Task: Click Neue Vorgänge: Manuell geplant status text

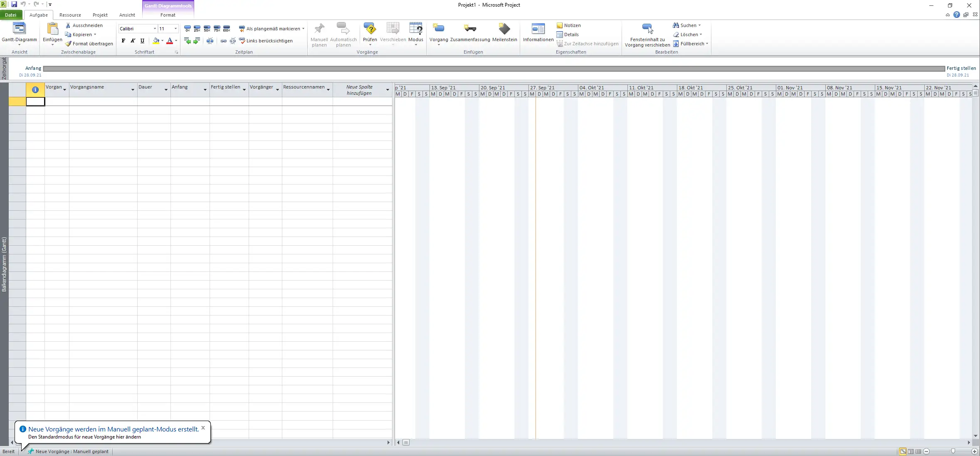Action: (x=72, y=451)
